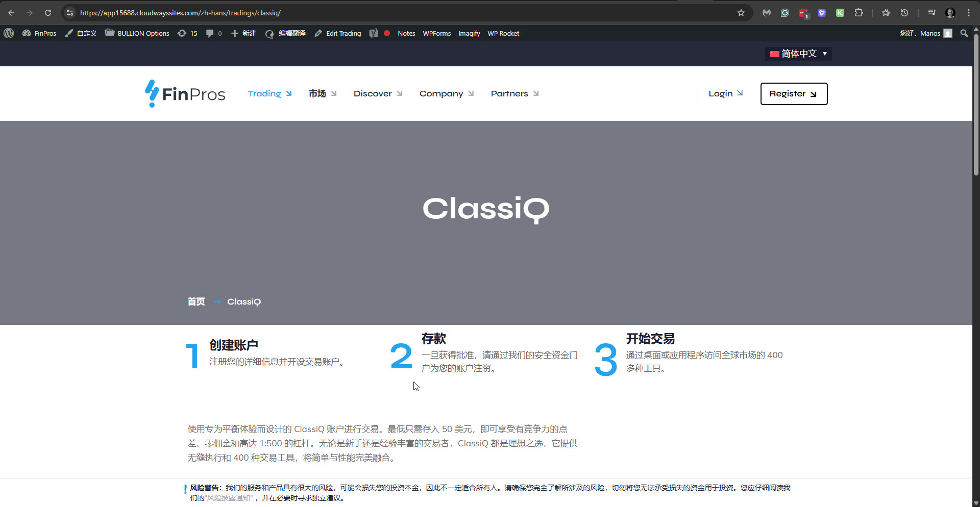This screenshot has height=507, width=980.
Task: Click 新建 to add new content
Action: (243, 33)
